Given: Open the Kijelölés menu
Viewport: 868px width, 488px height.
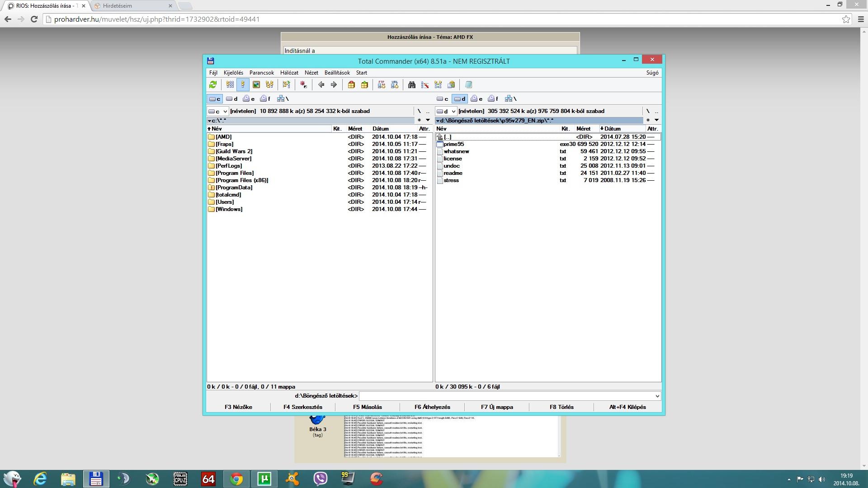Looking at the screenshot, I should coord(233,73).
